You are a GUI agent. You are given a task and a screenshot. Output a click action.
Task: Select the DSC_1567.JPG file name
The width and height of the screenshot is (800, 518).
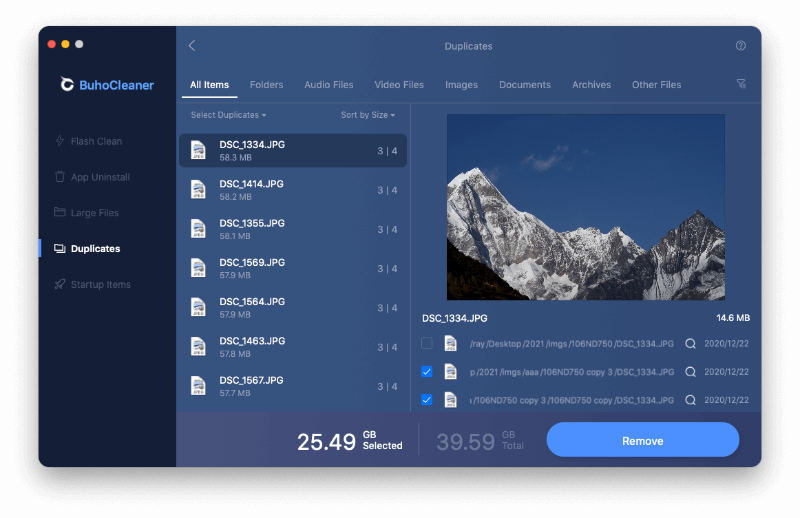(x=251, y=380)
